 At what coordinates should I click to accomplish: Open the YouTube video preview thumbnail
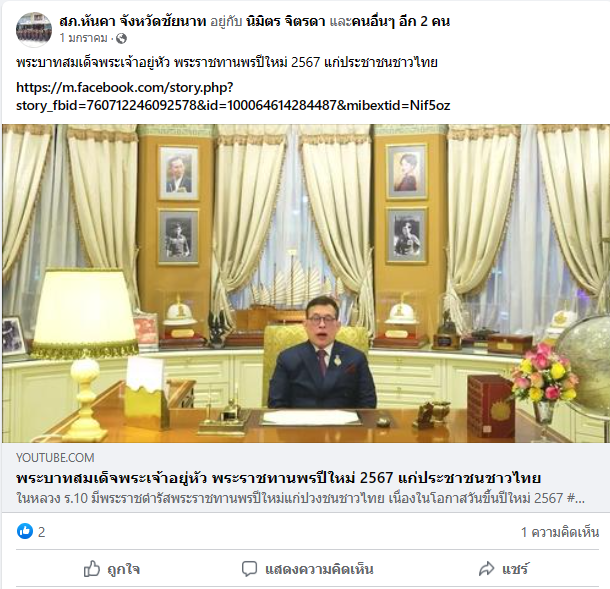tap(306, 283)
